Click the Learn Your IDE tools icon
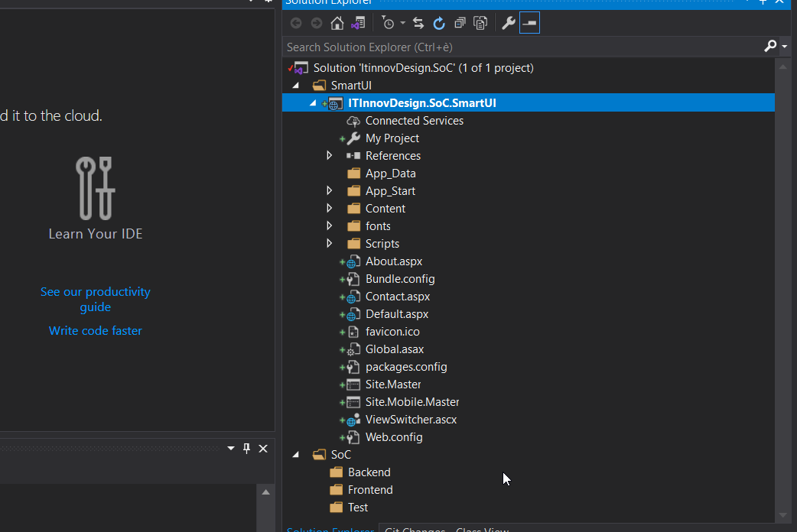 96,188
